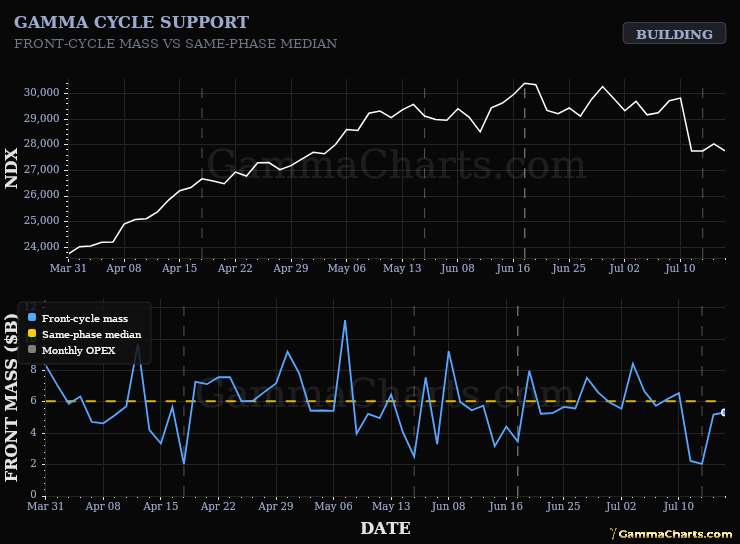Click the gray Monthly OPEX legend swatch
This screenshot has width=740, height=544.
pos(32,350)
